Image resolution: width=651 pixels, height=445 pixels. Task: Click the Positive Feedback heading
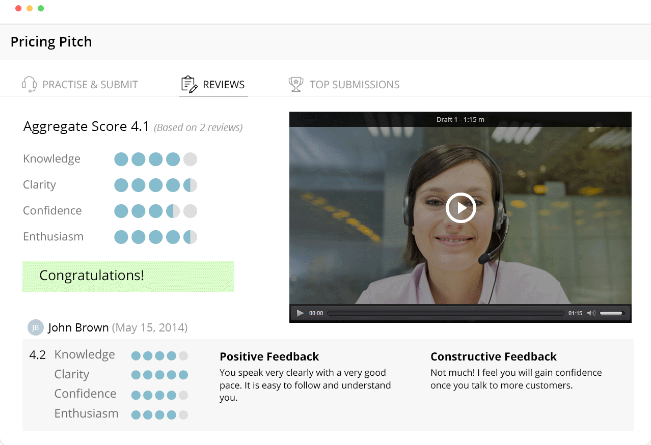coord(269,357)
